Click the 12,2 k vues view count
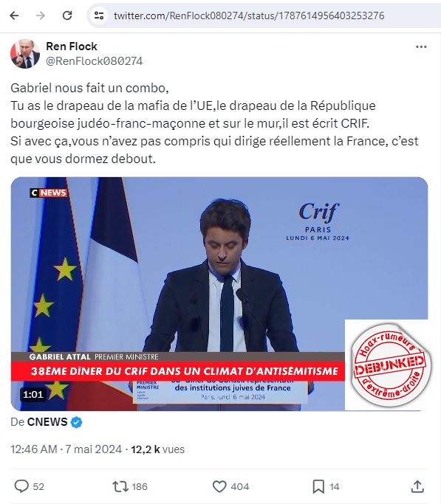Image resolution: width=441 pixels, height=504 pixels. pos(157,449)
